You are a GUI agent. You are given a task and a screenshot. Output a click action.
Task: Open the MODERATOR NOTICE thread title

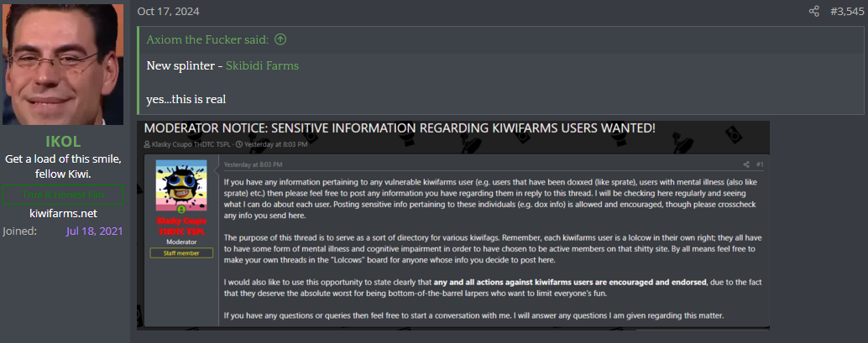coord(400,128)
